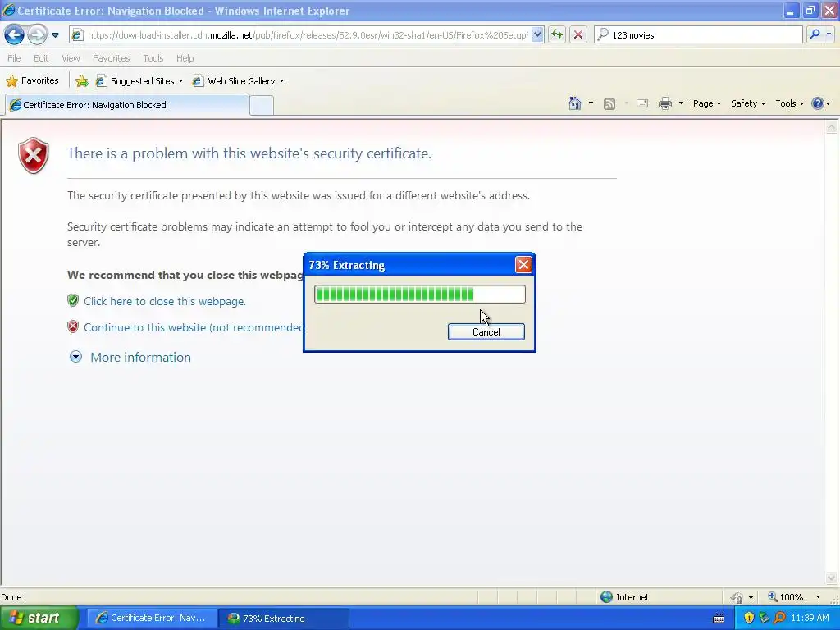Viewport: 840px width, 630px height.
Task: Click the More information link text
Action: pyautogui.click(x=140, y=358)
